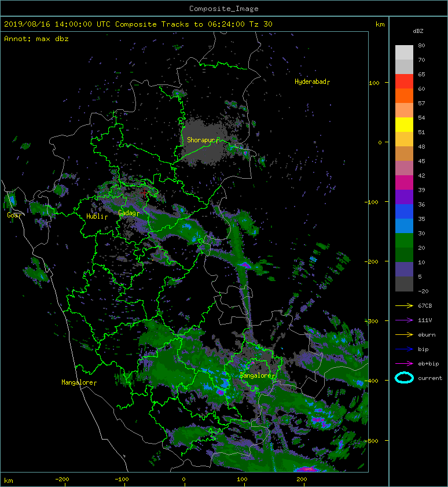Click the Bangalore city label
Screen dimensions: 448x487
[258, 375]
